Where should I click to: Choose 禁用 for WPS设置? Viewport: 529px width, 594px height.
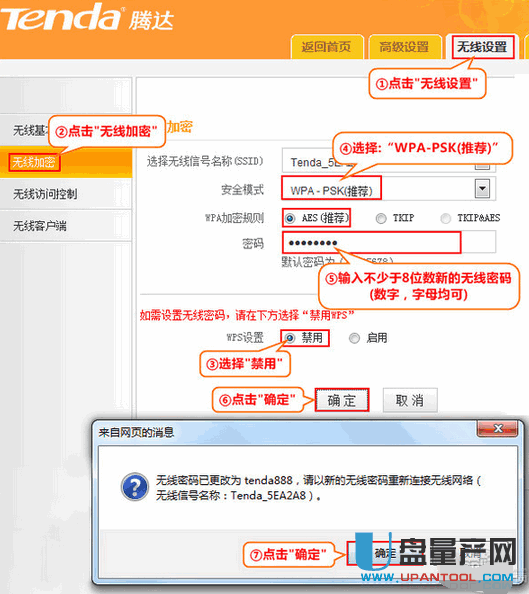click(x=290, y=338)
